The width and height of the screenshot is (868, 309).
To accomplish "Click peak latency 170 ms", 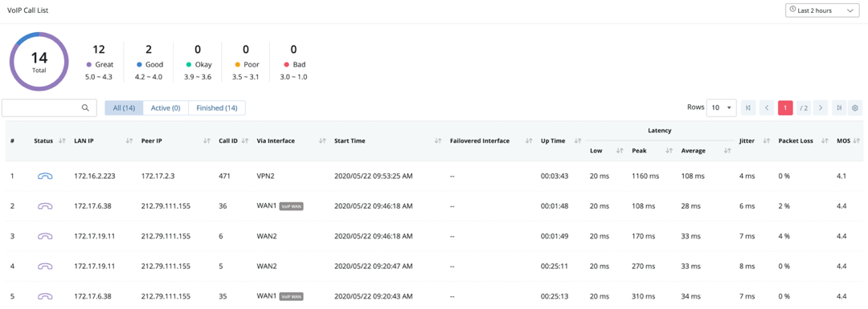I will point(643,236).
